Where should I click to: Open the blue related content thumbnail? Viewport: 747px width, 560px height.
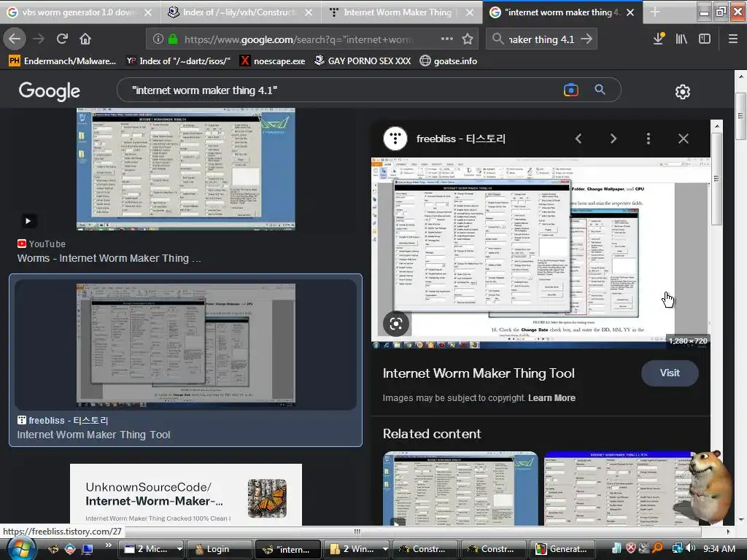[619, 489]
